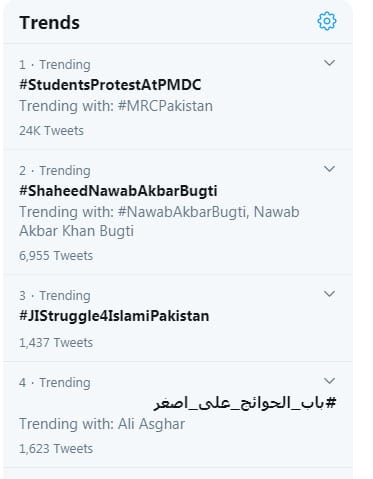The image size is (373, 479).
Task: Click the 6,955 Tweets count
Action: (x=56, y=256)
